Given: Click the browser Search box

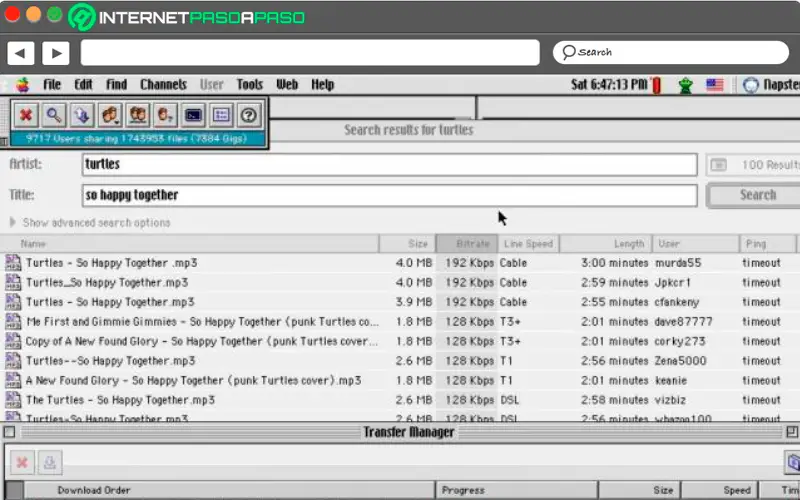Looking at the screenshot, I should (671, 52).
